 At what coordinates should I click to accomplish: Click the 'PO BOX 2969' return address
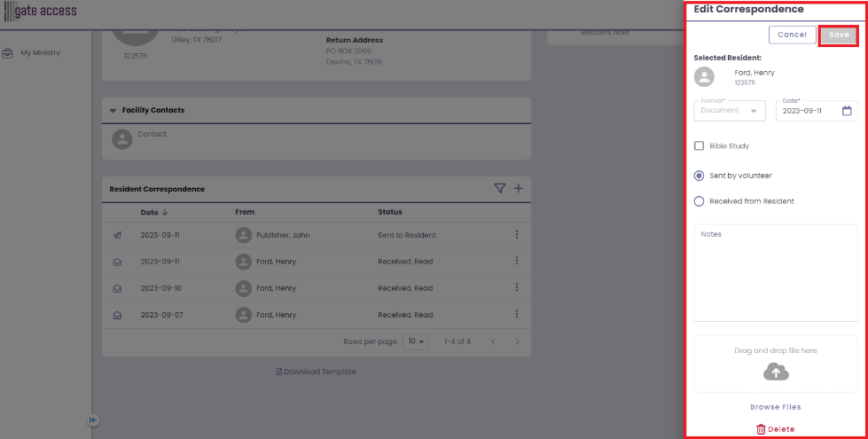(x=348, y=51)
